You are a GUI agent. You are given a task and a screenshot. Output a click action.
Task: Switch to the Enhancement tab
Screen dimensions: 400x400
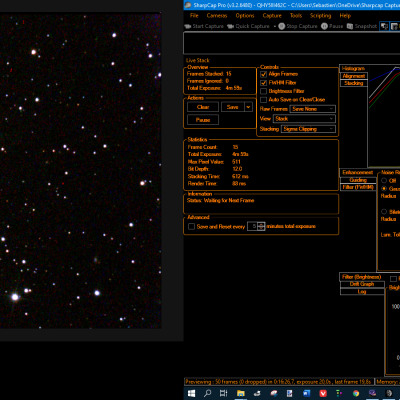pos(358,172)
